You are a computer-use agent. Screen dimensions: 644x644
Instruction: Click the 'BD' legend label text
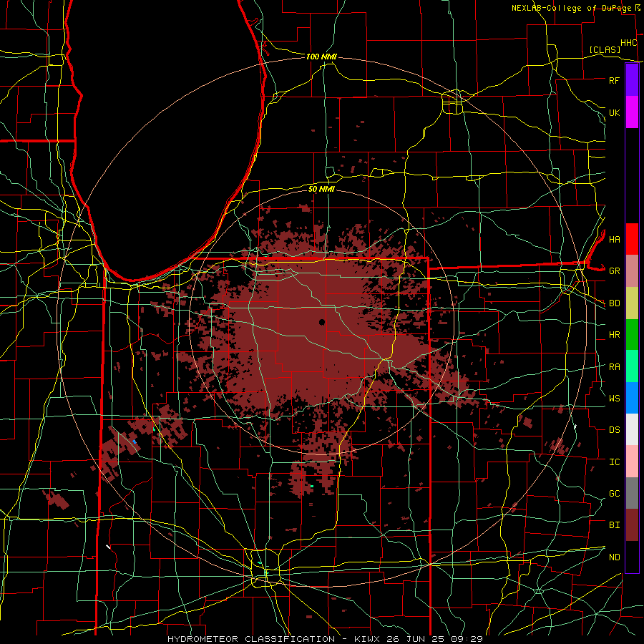click(x=614, y=303)
